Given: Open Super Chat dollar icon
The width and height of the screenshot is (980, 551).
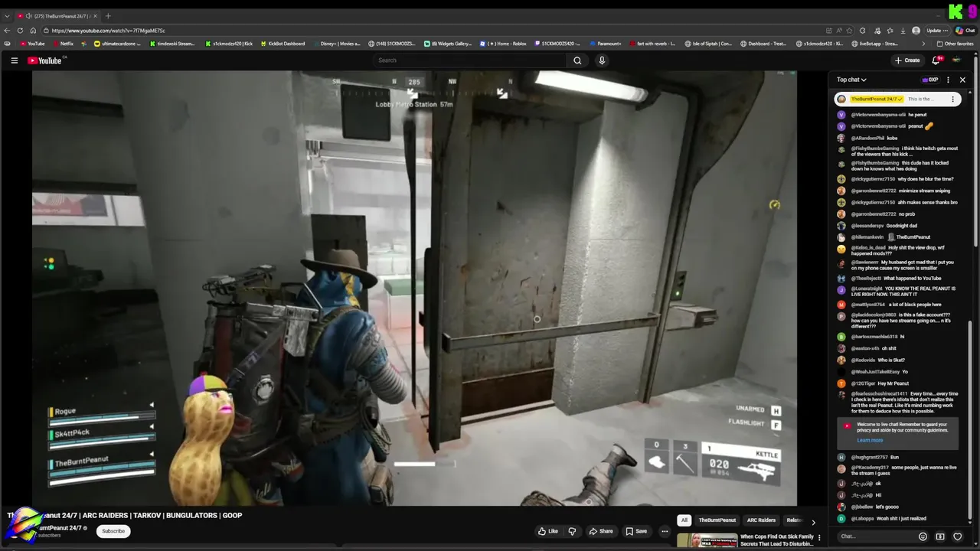Looking at the screenshot, I should 940,536.
